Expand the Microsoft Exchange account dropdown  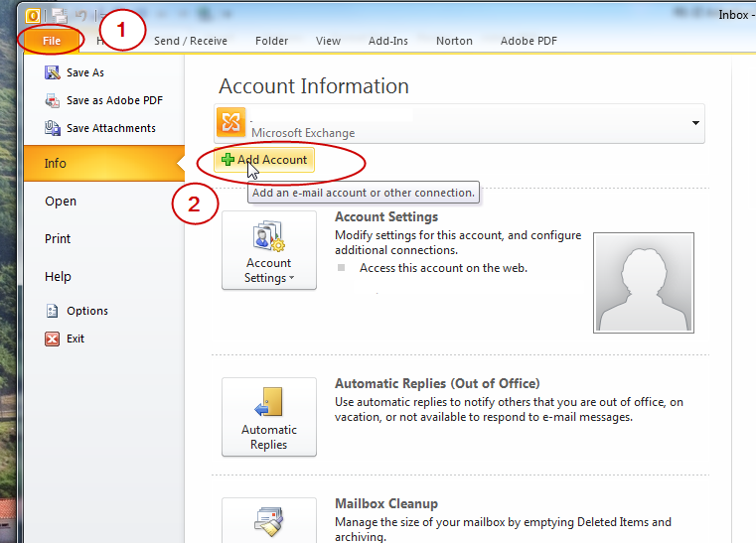coord(695,123)
